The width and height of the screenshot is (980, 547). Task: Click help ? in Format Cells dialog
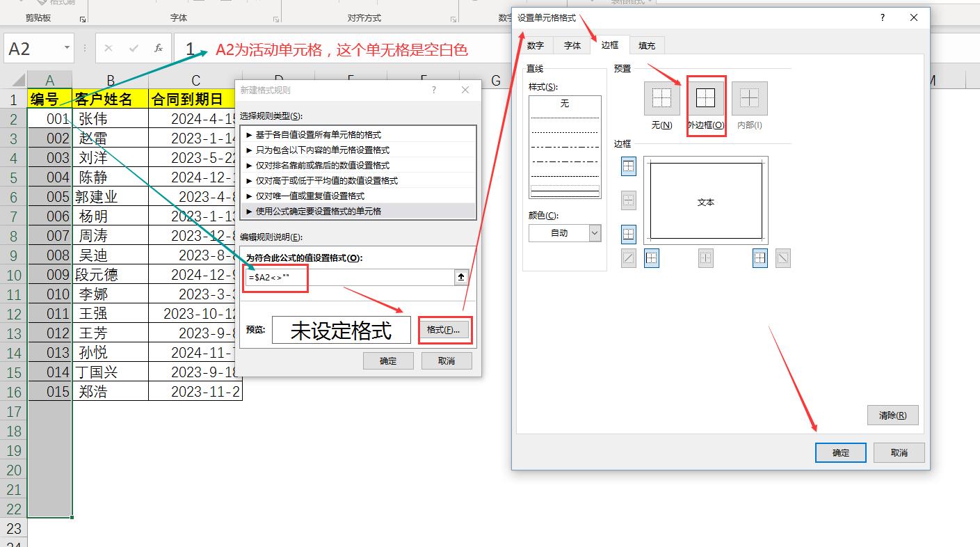tap(883, 17)
